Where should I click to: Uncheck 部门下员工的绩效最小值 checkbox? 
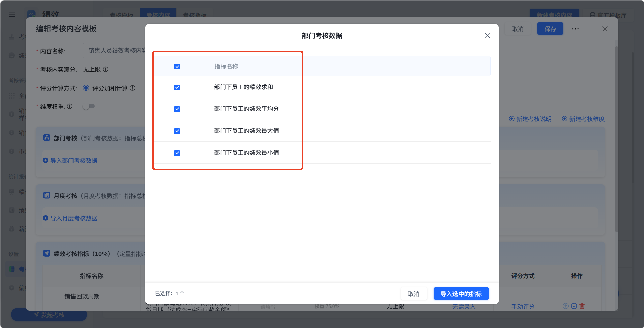coord(177,153)
